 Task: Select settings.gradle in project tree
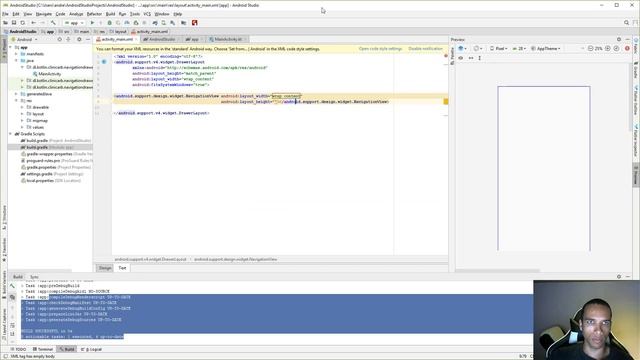point(52,174)
